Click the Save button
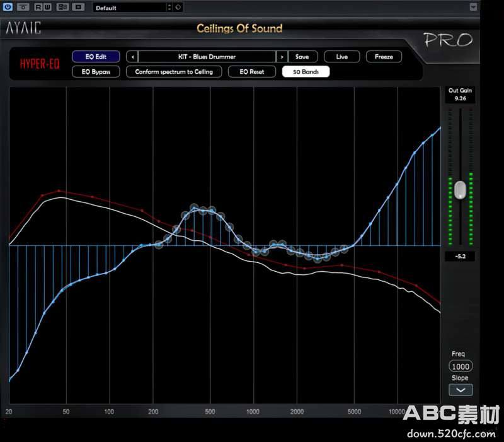 point(302,57)
